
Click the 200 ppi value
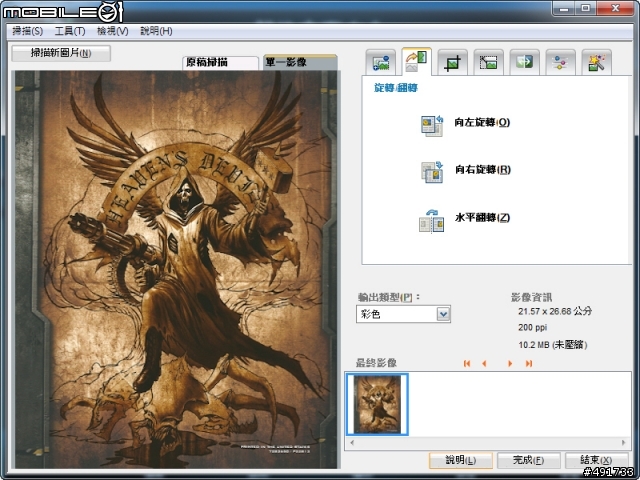point(532,327)
